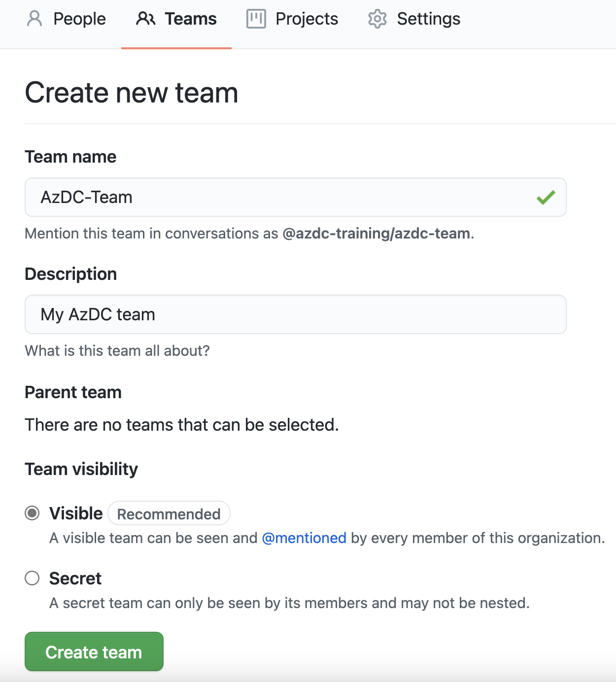This screenshot has width=616, height=682.
Task: Open the @mentioned link
Action: click(304, 538)
